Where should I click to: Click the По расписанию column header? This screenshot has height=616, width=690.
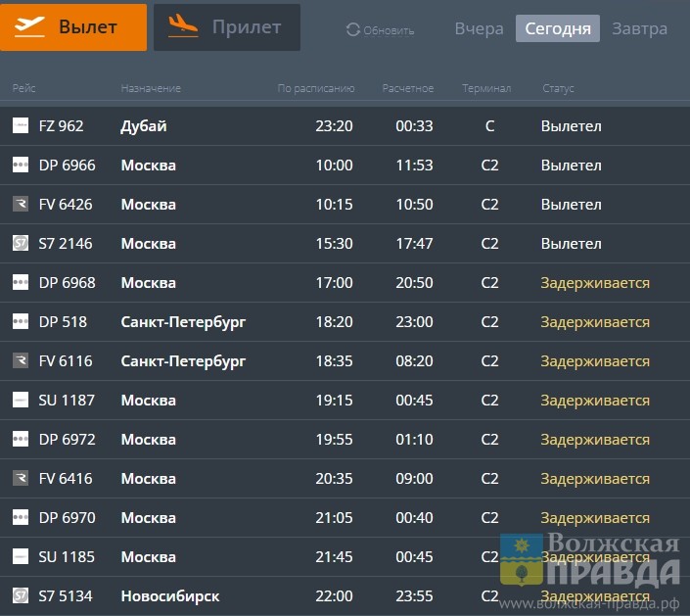point(315,89)
